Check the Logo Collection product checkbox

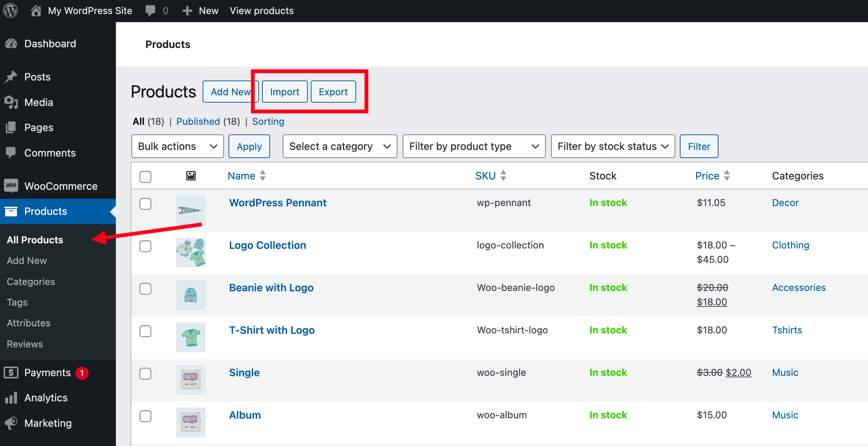145,246
